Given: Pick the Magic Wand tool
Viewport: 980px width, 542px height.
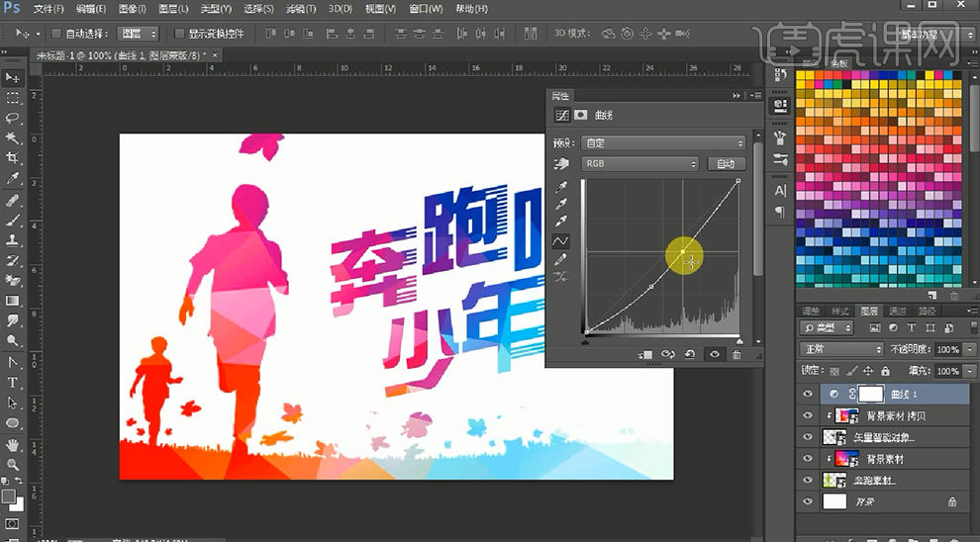Looking at the screenshot, I should (13, 138).
